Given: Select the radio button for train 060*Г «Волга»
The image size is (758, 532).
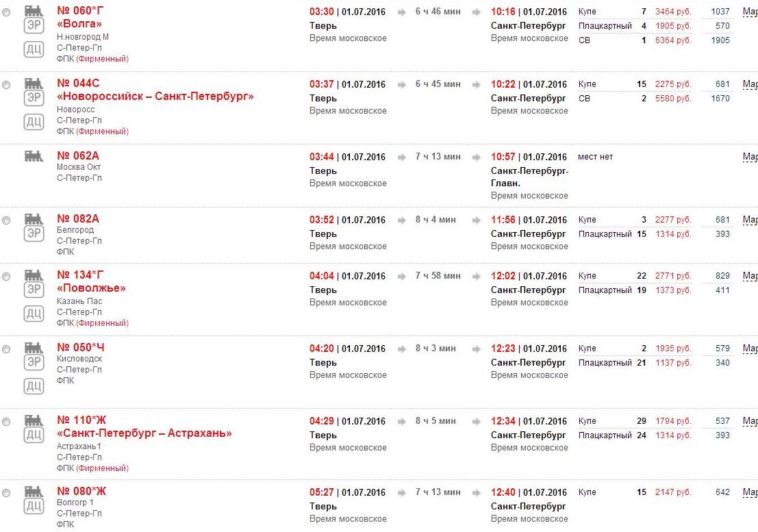Looking at the screenshot, I should coord(6,12).
